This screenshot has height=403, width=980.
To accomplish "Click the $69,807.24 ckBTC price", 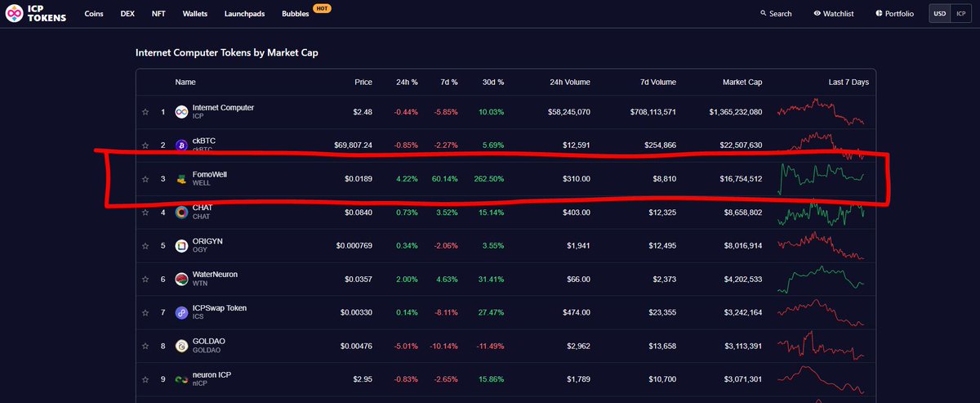I will [x=354, y=146].
